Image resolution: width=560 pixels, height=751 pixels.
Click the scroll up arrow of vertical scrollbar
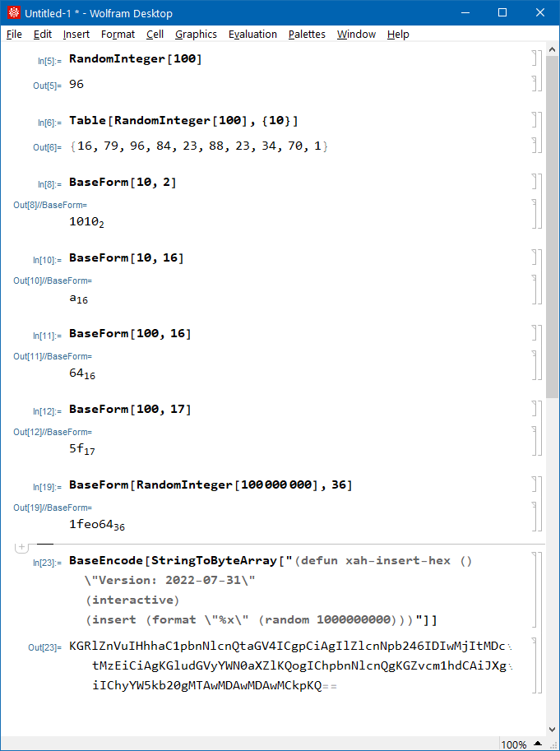tap(552, 49)
